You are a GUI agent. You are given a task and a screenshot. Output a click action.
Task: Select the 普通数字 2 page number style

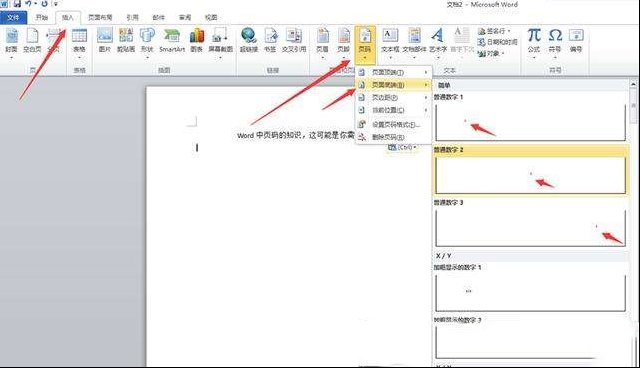tap(530, 170)
